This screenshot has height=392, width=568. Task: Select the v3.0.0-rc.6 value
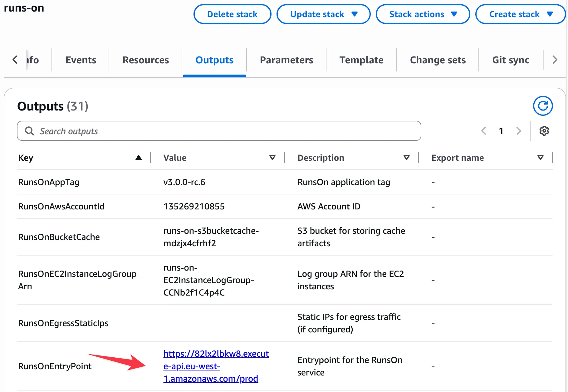click(184, 182)
